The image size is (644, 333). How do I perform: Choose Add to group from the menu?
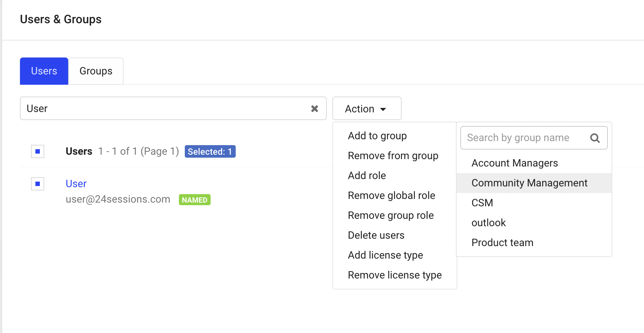click(x=377, y=136)
